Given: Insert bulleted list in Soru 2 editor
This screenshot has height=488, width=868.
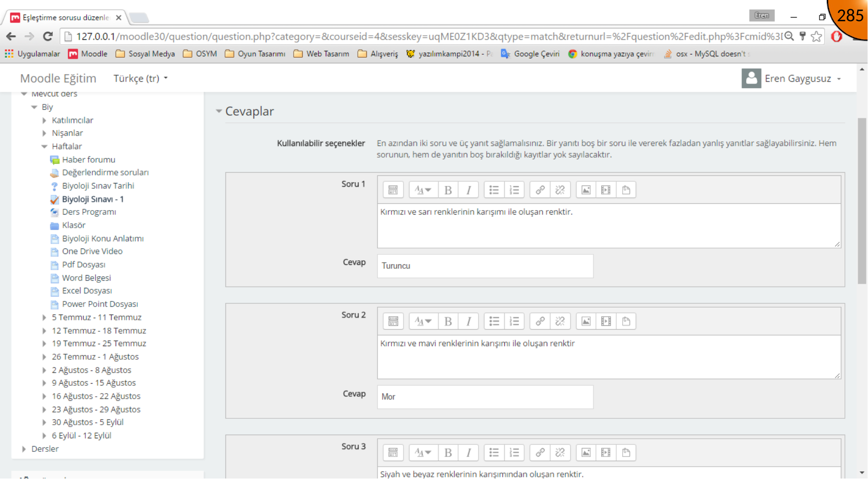Looking at the screenshot, I should 494,321.
